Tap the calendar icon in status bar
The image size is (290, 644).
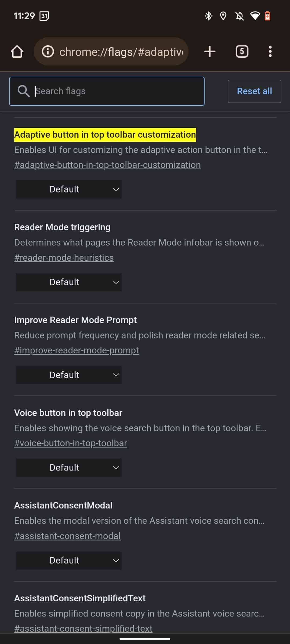pos(44,16)
